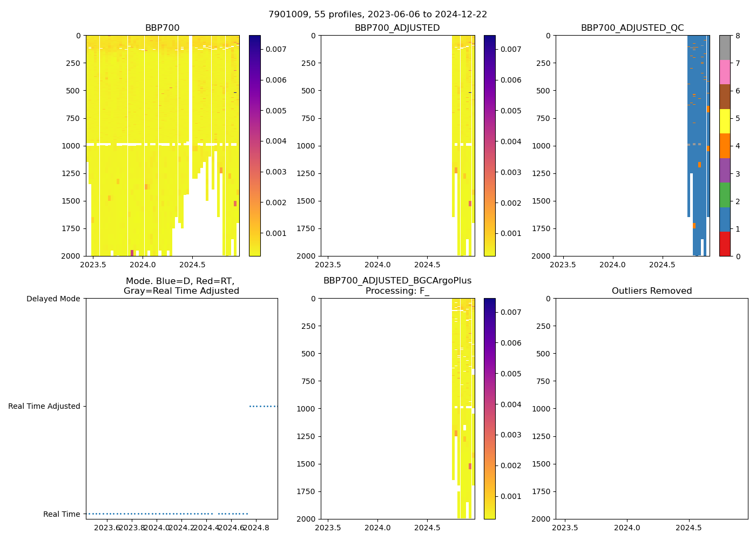Click inside the empty Outliers Removed plot area

[651, 409]
